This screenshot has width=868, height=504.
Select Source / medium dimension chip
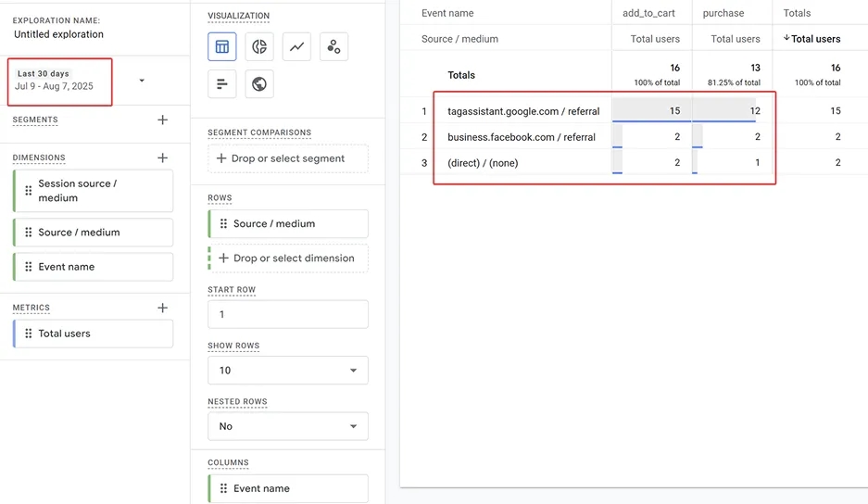point(93,232)
